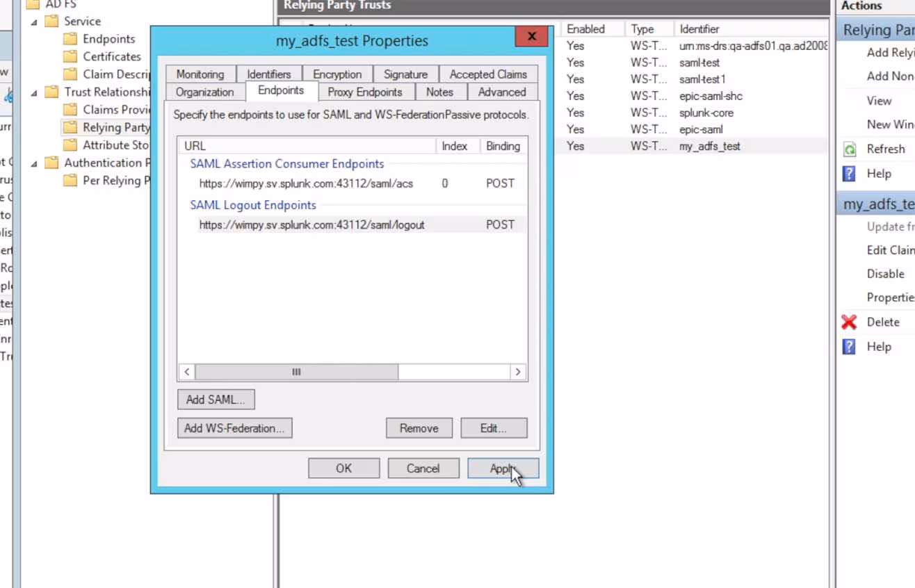Click the Add SAML... button
Viewport: 915px width, 588px height.
coord(216,400)
